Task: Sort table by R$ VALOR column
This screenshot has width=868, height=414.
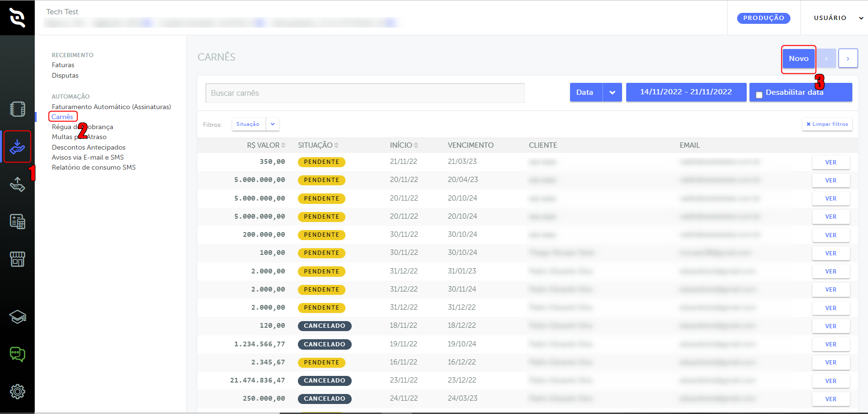Action: click(x=266, y=145)
